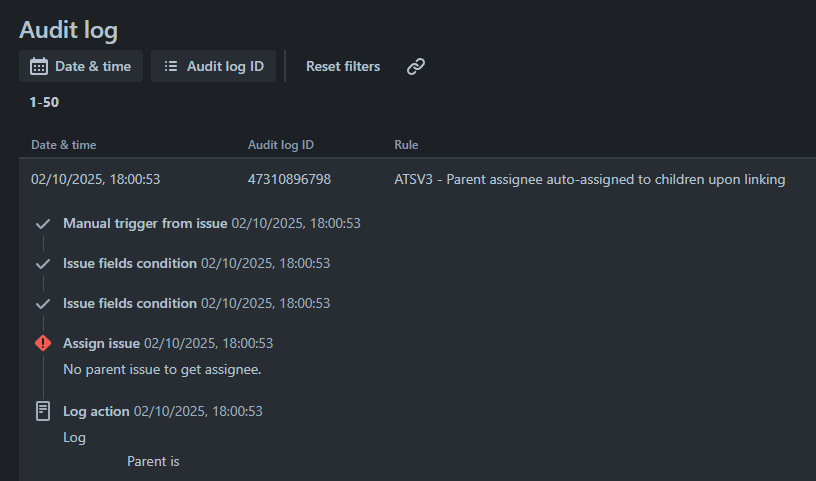Click the No parent issue error message
This screenshot has width=816, height=481.
(x=162, y=370)
